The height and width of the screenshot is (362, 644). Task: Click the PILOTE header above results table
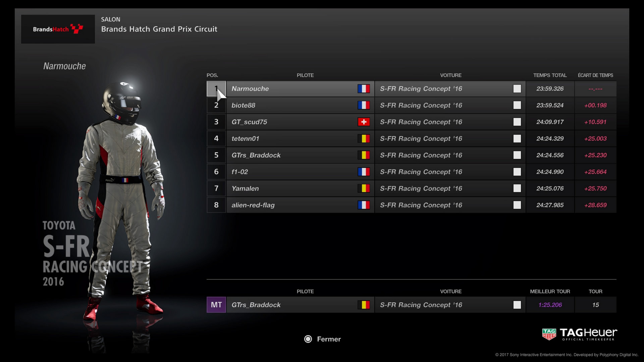coord(305,75)
